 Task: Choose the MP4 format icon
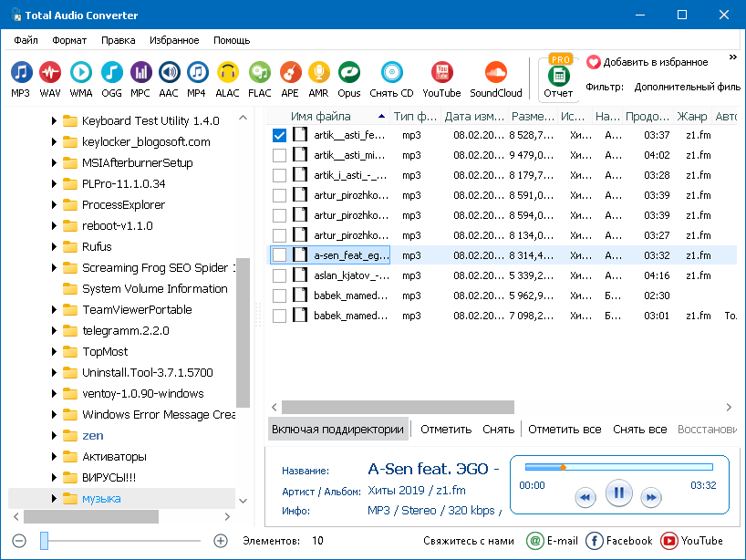(197, 73)
